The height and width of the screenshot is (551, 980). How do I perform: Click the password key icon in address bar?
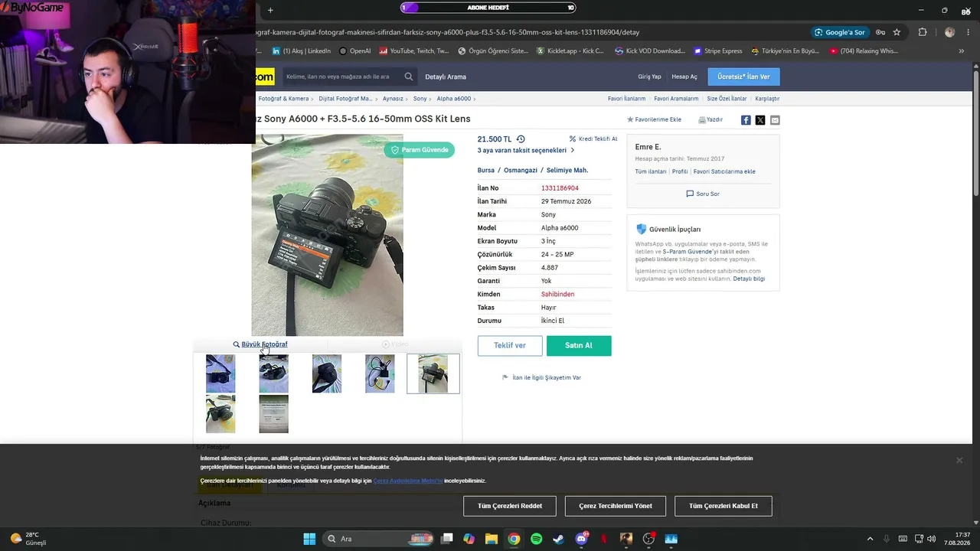(x=880, y=32)
